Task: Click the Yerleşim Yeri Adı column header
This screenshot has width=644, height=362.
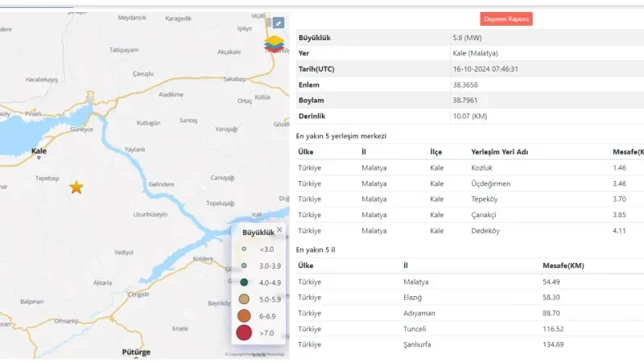Action: (x=501, y=151)
